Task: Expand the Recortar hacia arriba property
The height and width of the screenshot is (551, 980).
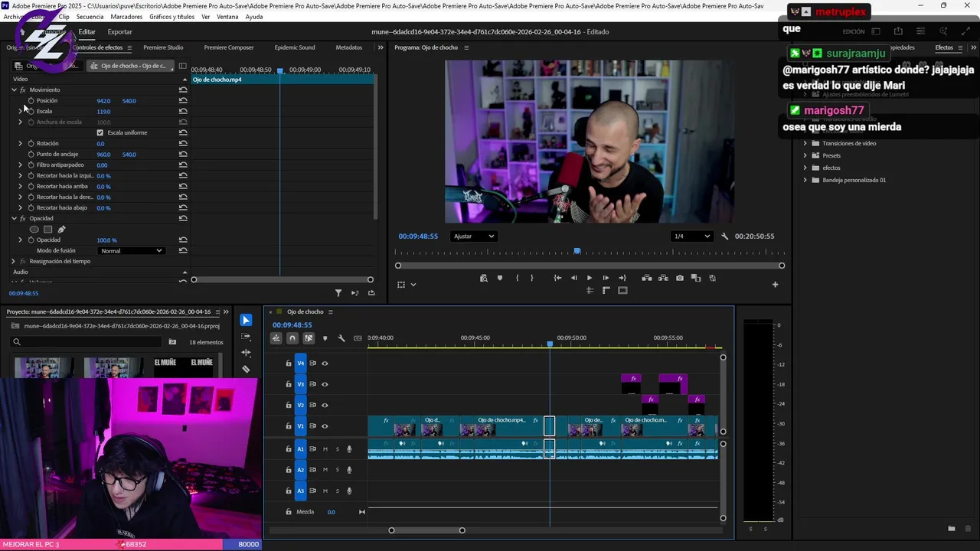Action: (x=21, y=186)
